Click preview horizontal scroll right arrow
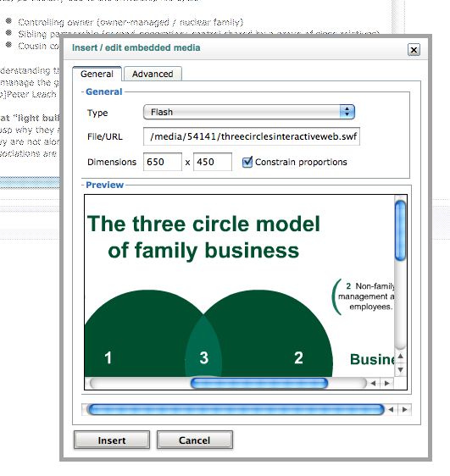 point(386,383)
